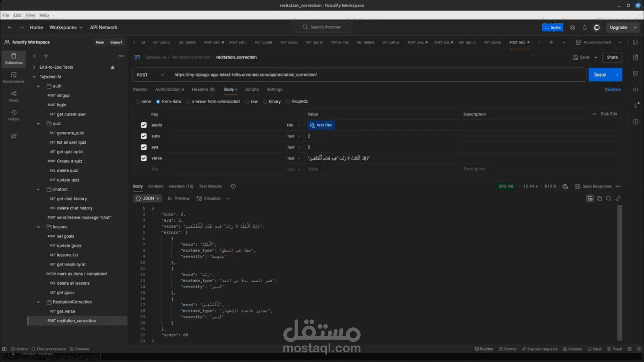
Task: Open request info icon in right sidebar
Action: click(x=636, y=122)
